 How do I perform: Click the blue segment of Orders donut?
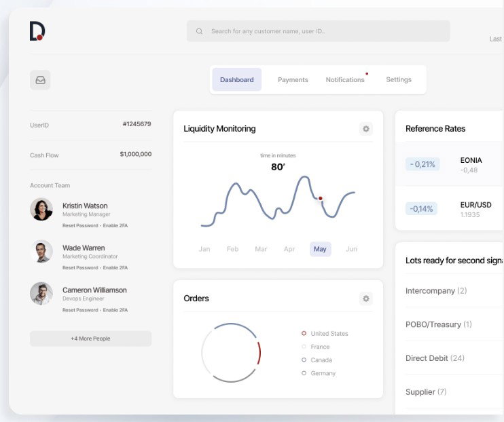[x=236, y=324]
